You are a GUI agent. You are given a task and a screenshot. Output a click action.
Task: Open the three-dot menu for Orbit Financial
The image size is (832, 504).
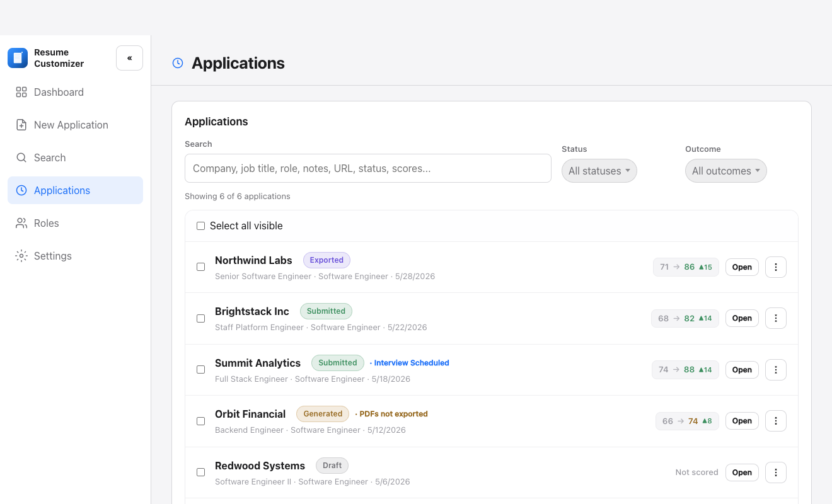click(776, 421)
